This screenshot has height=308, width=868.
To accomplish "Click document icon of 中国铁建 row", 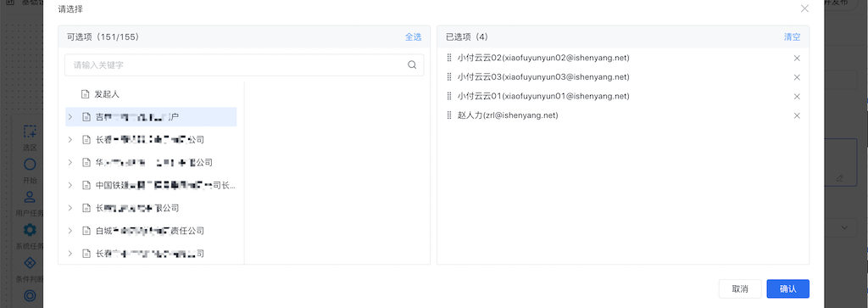I will 86,185.
